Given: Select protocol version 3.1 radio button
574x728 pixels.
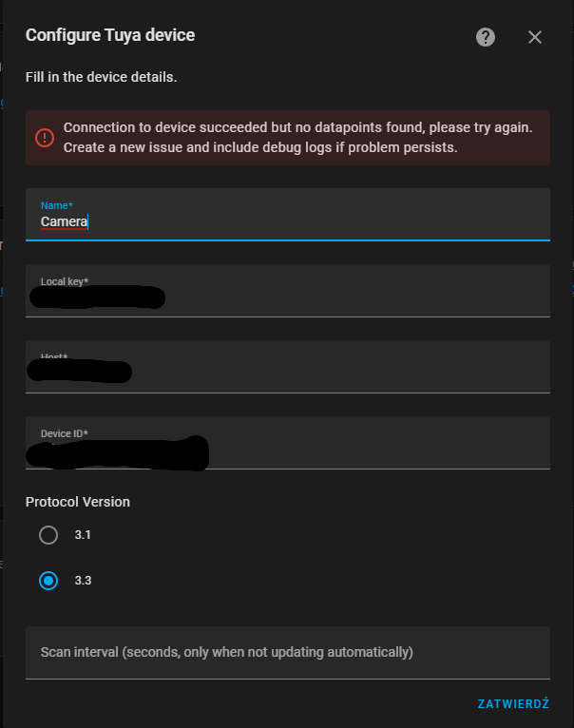Looking at the screenshot, I should [48, 535].
